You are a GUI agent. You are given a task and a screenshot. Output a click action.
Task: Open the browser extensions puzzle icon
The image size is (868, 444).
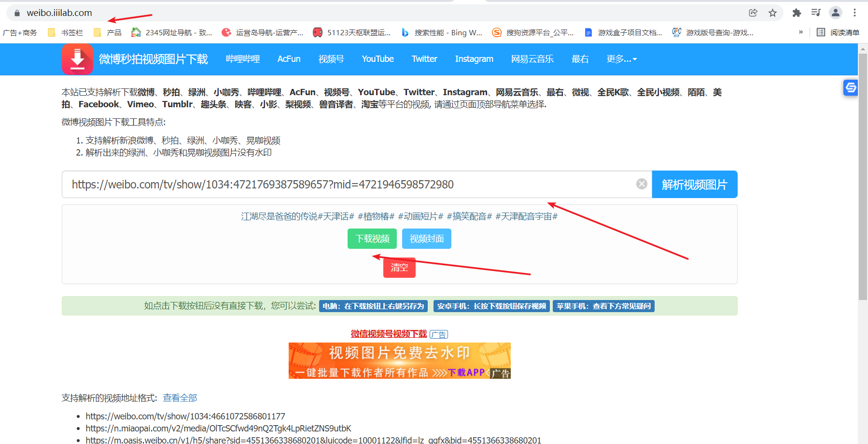[x=797, y=13]
